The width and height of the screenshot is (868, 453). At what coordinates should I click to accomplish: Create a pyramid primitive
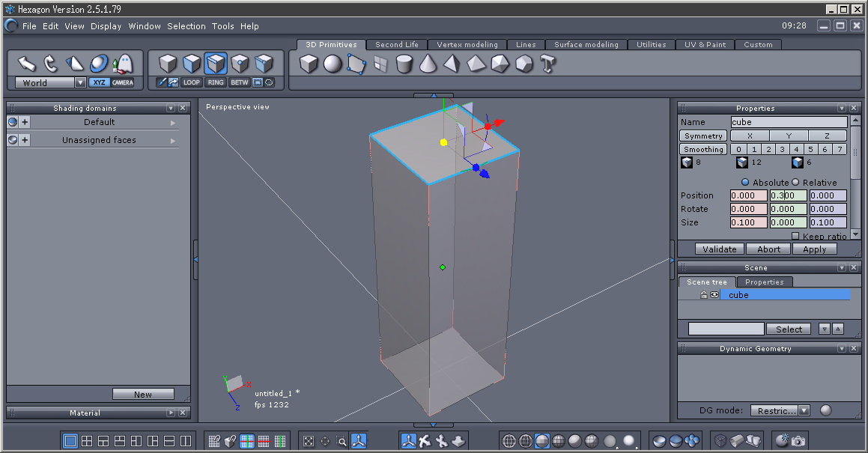tap(452, 64)
